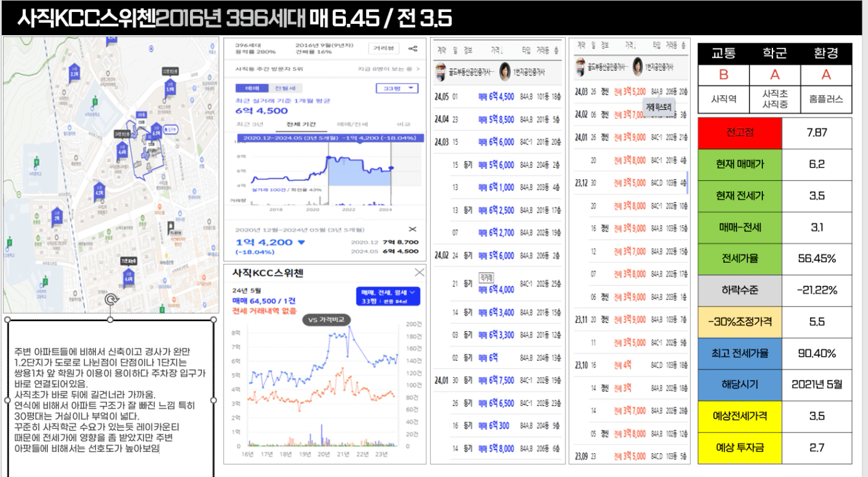
Task: Select the 2억 map marker
Action: point(57,216)
